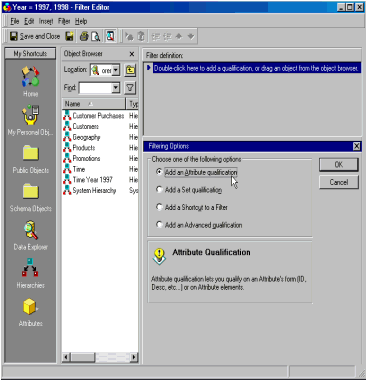
Task: Click OK in Filtering Options
Action: pos(339,164)
